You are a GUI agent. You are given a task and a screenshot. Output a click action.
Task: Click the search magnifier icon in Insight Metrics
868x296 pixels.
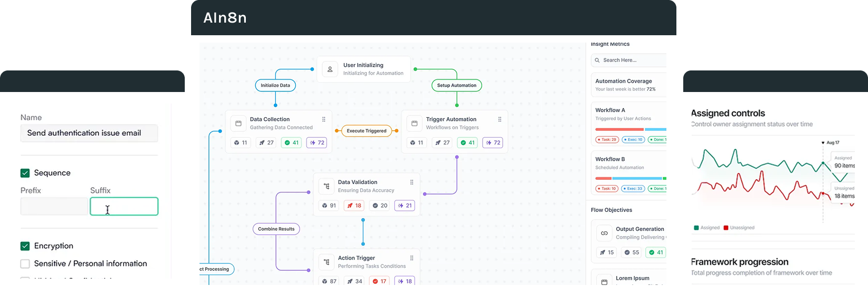coord(597,60)
